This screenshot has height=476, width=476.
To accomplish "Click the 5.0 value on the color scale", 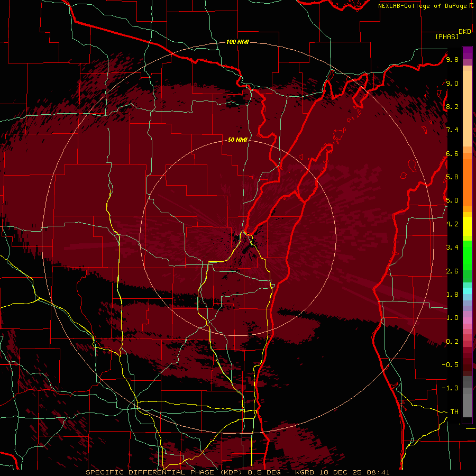I will click(452, 200).
